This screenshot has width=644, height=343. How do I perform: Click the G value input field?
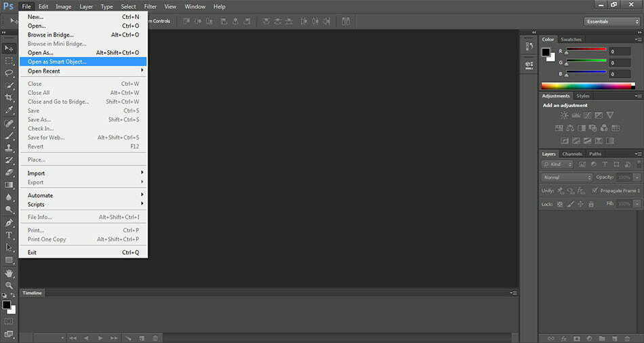pos(620,63)
